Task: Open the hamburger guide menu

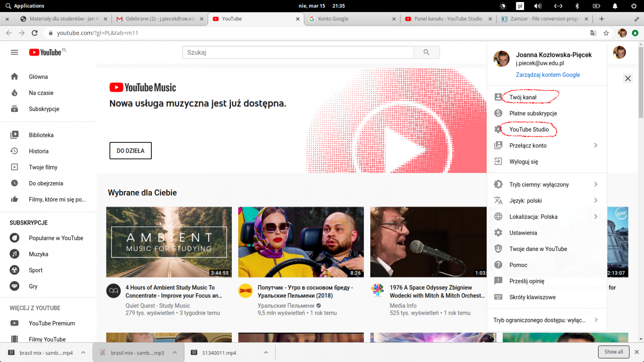Action: (x=14, y=52)
